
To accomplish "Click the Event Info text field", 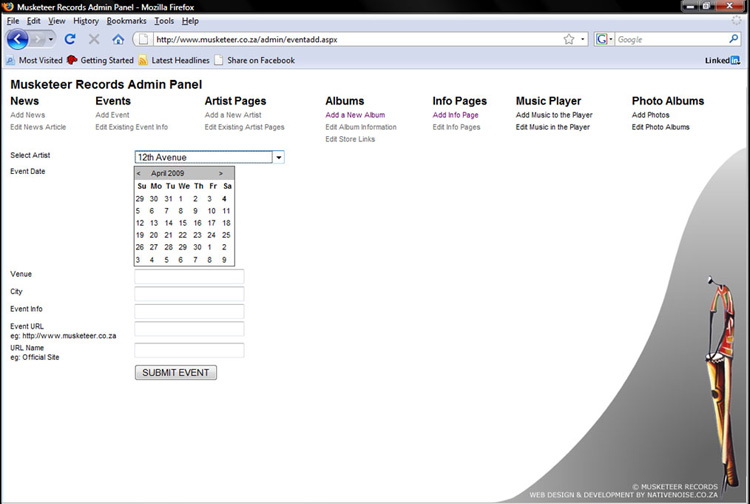I will 189,311.
